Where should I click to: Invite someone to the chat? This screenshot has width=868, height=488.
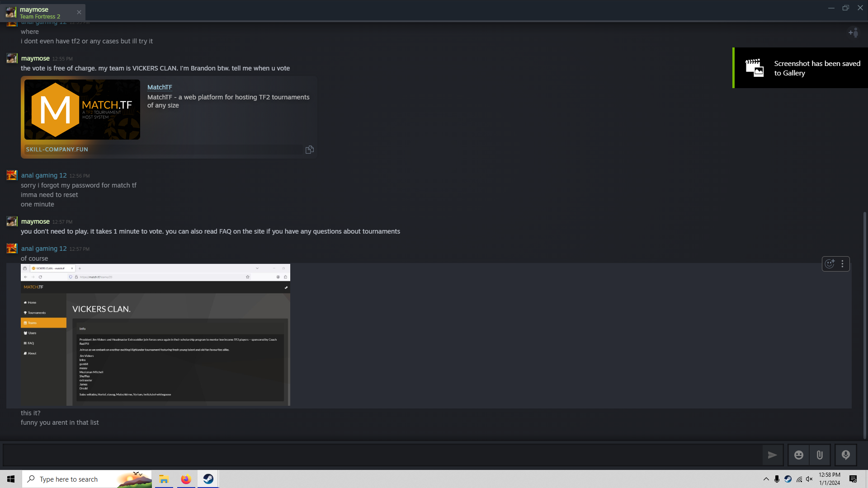pyautogui.click(x=854, y=33)
